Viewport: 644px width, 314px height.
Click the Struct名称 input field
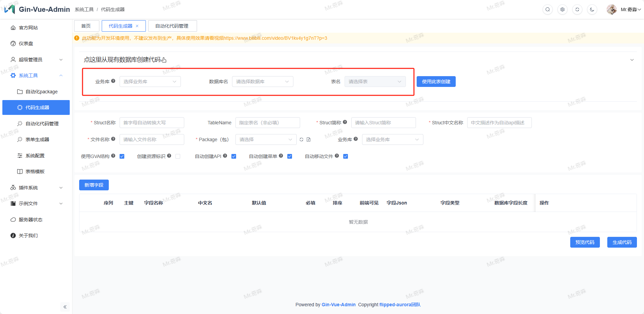coord(152,123)
